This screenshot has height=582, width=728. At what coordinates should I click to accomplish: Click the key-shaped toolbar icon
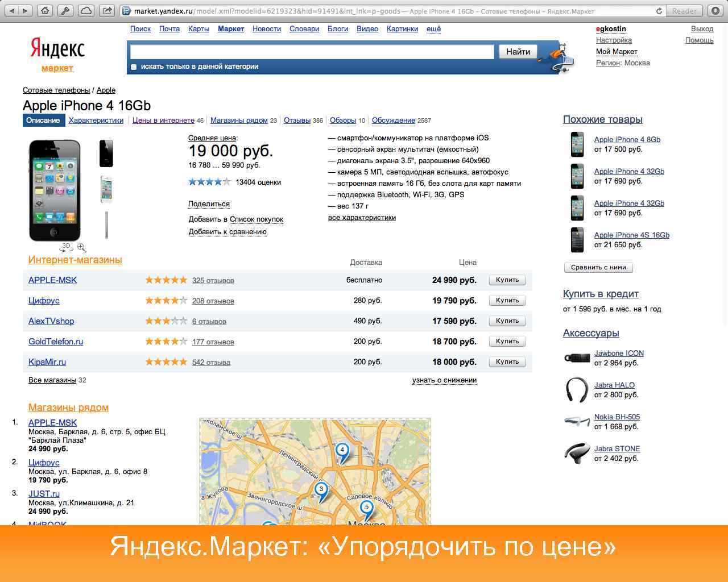pos(65,11)
